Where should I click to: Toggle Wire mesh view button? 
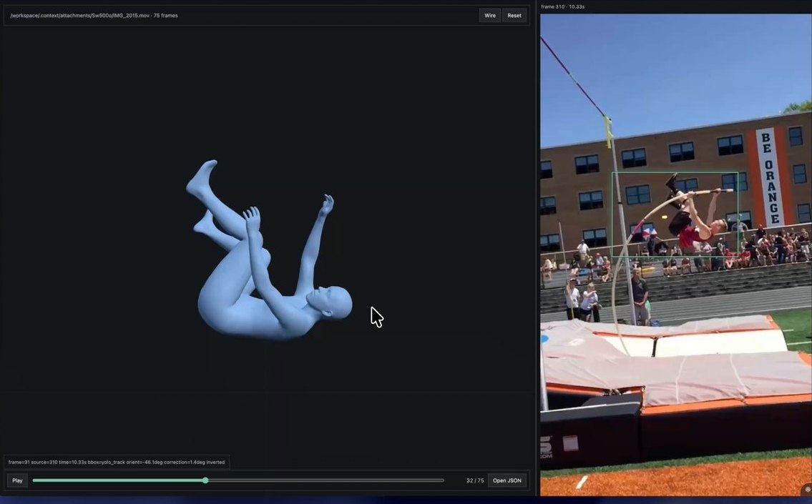490,16
